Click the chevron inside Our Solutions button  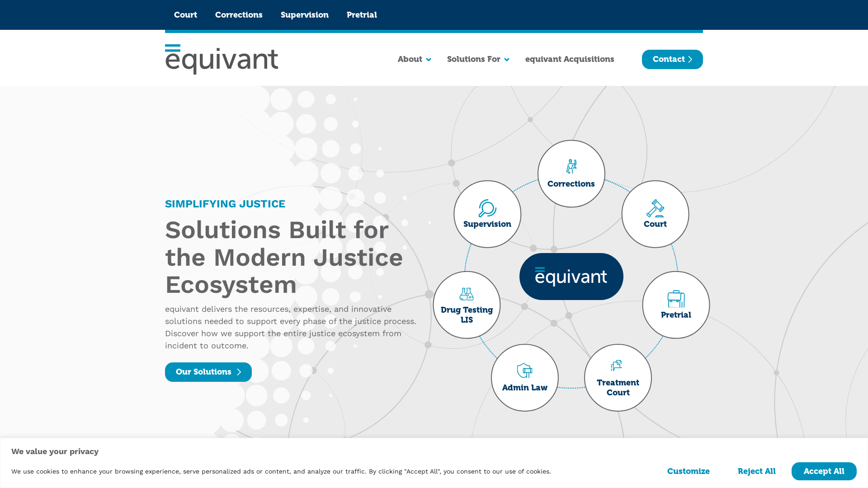[239, 372]
